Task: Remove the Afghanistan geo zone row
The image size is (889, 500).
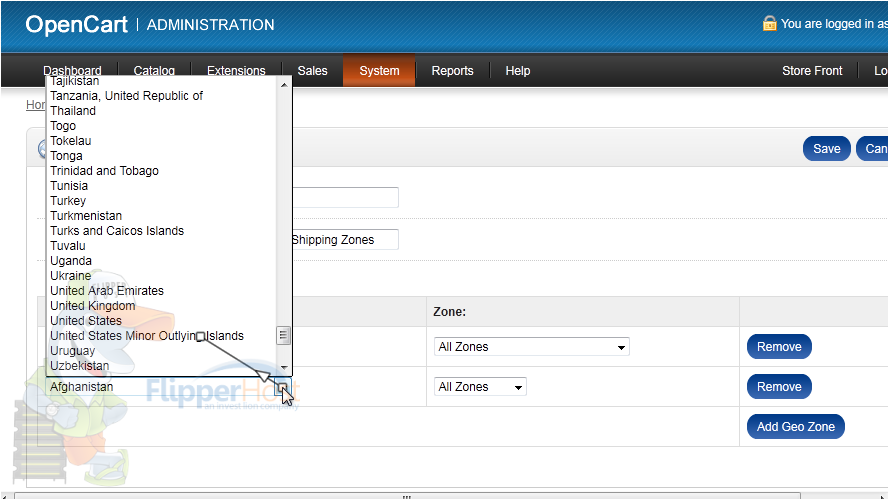Action: pos(779,387)
